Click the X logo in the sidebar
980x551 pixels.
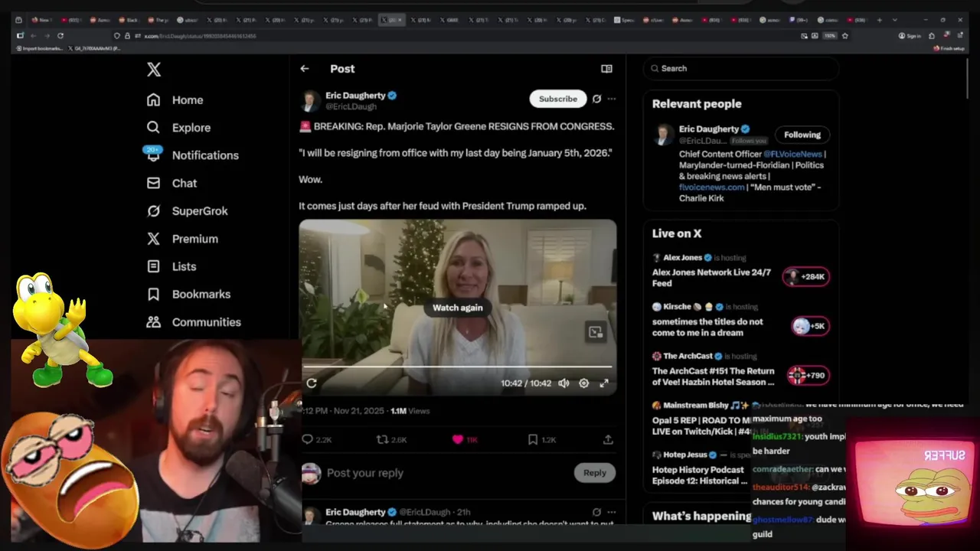pos(154,69)
